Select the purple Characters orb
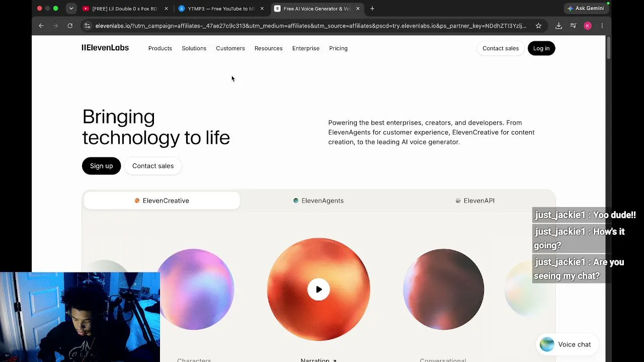Viewport: 644px width, 362px height. [x=194, y=289]
